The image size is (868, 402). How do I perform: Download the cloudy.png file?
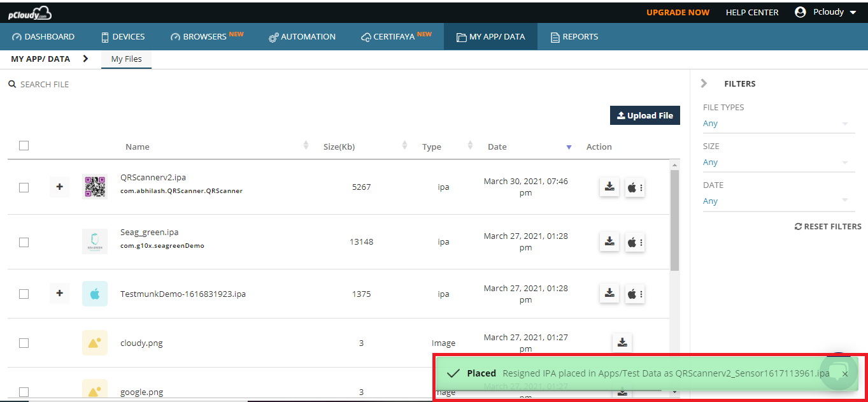[x=622, y=343]
